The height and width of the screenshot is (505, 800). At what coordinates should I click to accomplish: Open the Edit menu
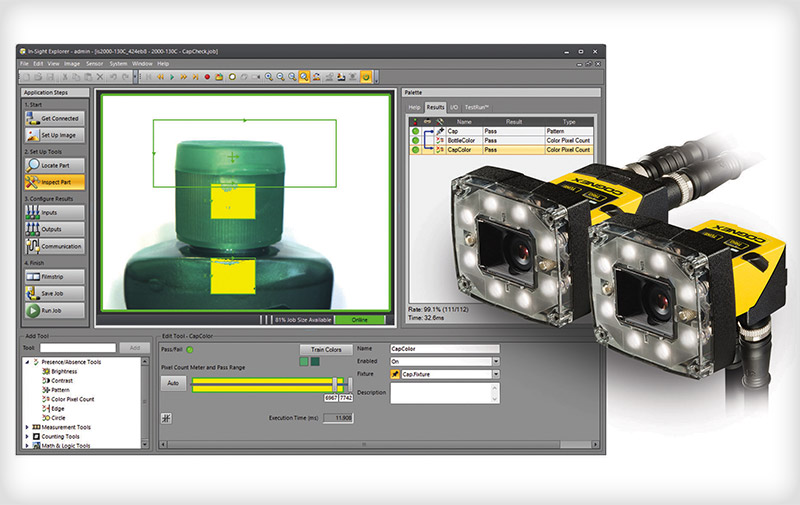pos(38,64)
